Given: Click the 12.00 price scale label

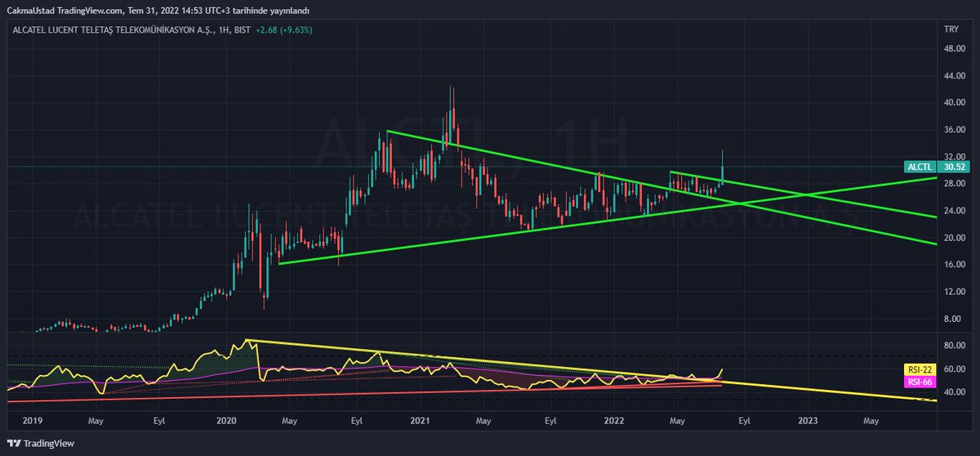Looking at the screenshot, I should point(954,291).
